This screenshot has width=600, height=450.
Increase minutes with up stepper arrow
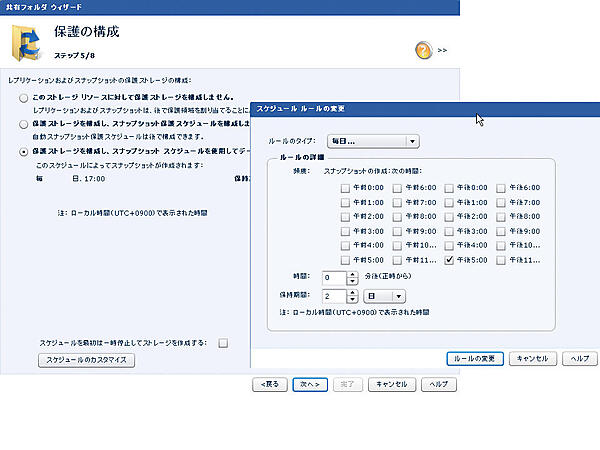pos(352,274)
